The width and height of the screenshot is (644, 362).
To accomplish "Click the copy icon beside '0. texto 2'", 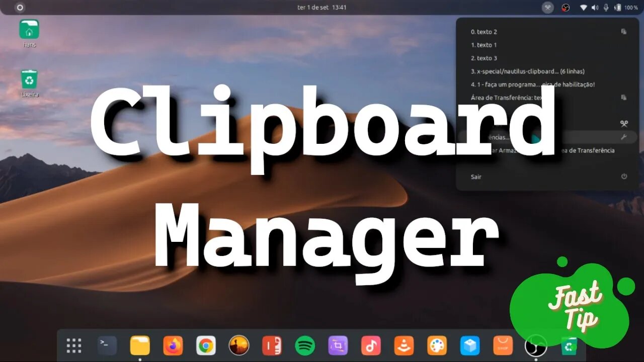I will coord(624,32).
